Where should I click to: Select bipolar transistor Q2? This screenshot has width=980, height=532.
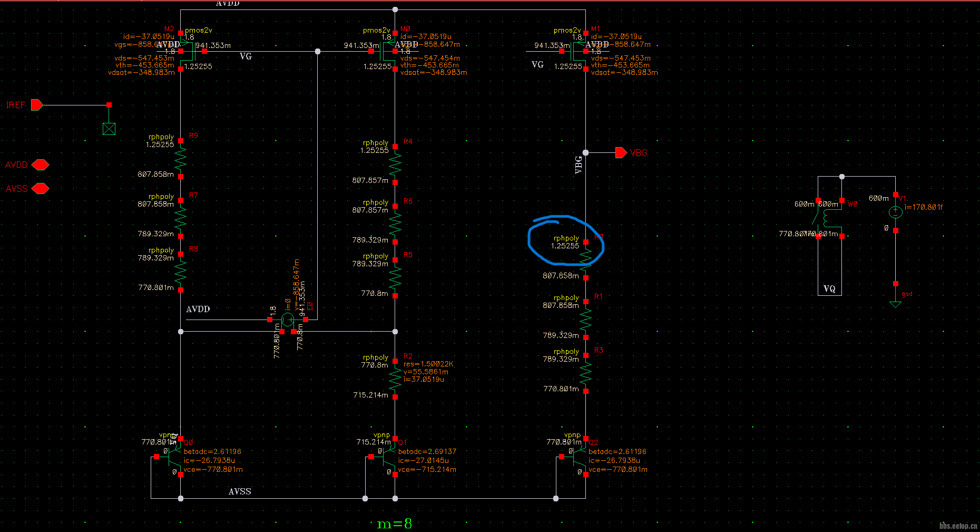tap(580, 457)
